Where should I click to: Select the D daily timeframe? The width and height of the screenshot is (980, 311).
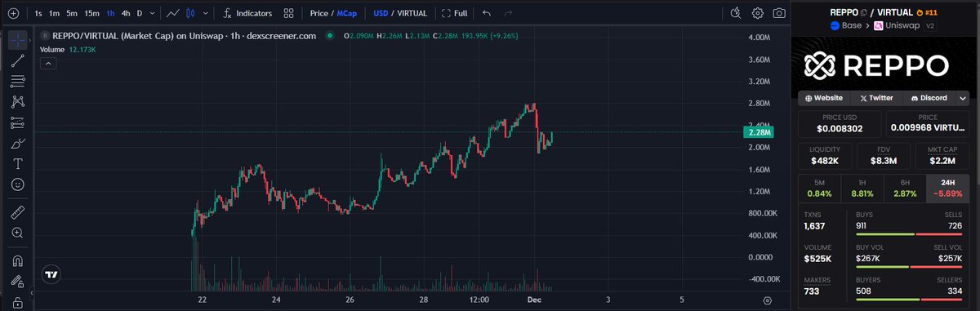[140, 14]
